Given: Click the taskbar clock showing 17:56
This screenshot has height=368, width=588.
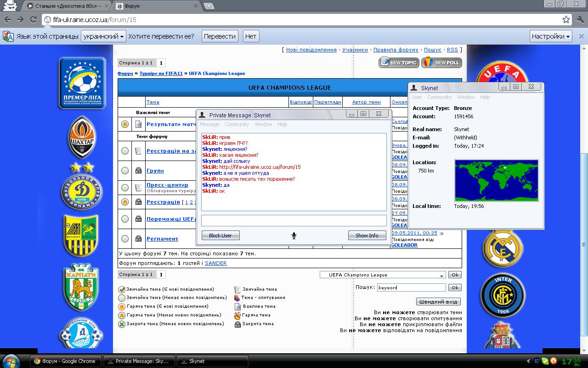Looking at the screenshot, I should 572,361.
